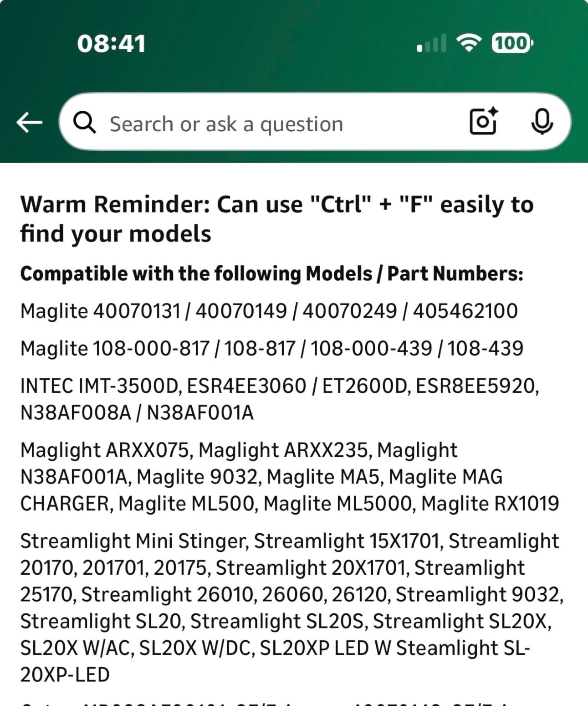
Task: Tap the Warm Reminder heading text
Action: [277, 219]
